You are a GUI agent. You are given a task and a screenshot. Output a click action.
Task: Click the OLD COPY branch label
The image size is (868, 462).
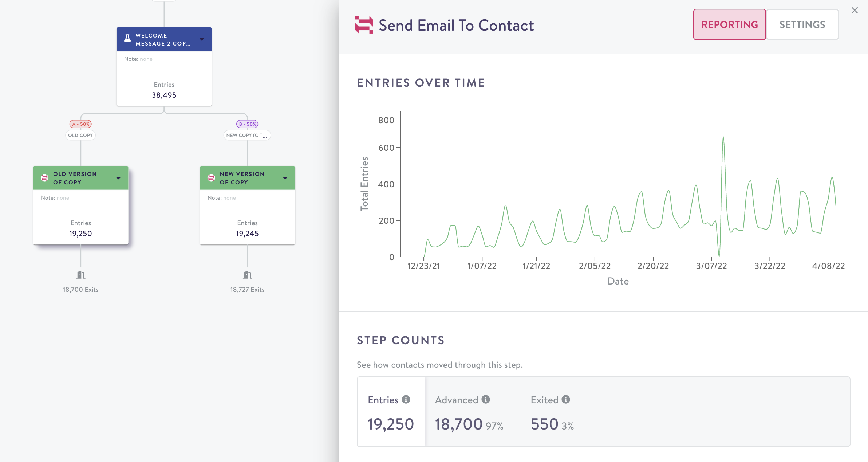(80, 135)
